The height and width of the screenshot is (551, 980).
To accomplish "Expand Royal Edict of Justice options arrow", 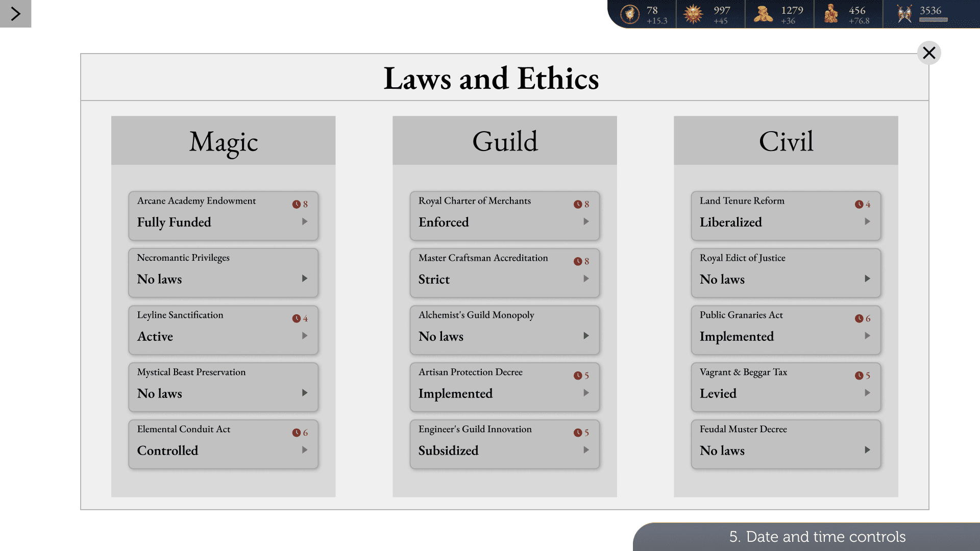I will click(x=867, y=279).
